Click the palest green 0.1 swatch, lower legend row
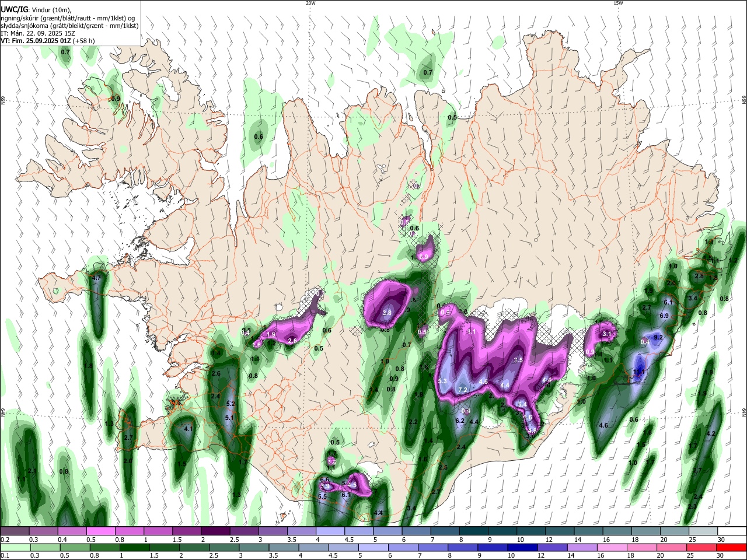The image size is (747, 560). click(x=15, y=547)
